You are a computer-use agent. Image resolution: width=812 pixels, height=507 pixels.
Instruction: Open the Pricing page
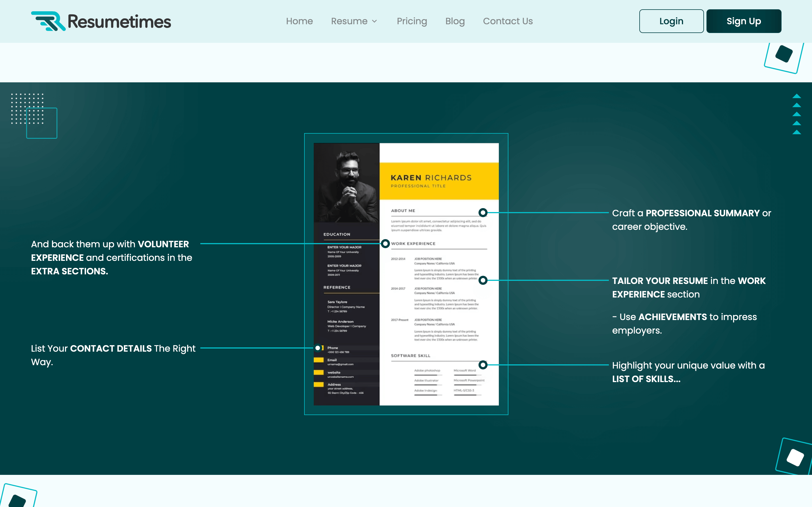click(411, 21)
